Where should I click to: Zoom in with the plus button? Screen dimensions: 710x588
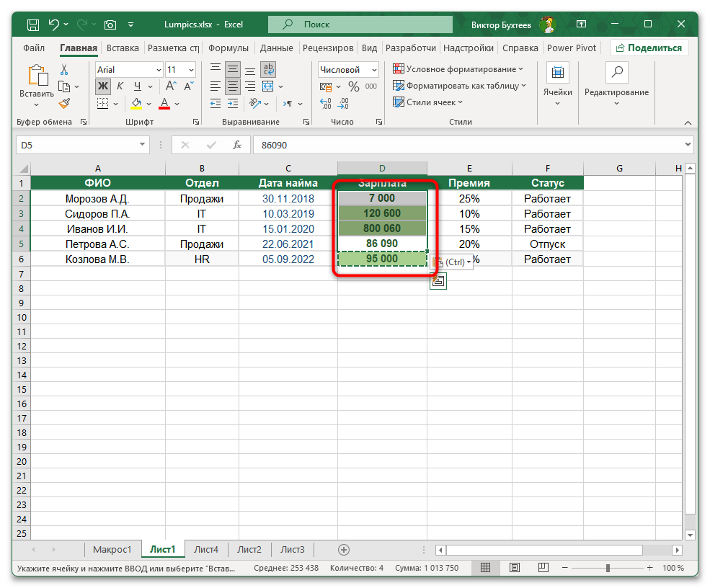(x=649, y=568)
